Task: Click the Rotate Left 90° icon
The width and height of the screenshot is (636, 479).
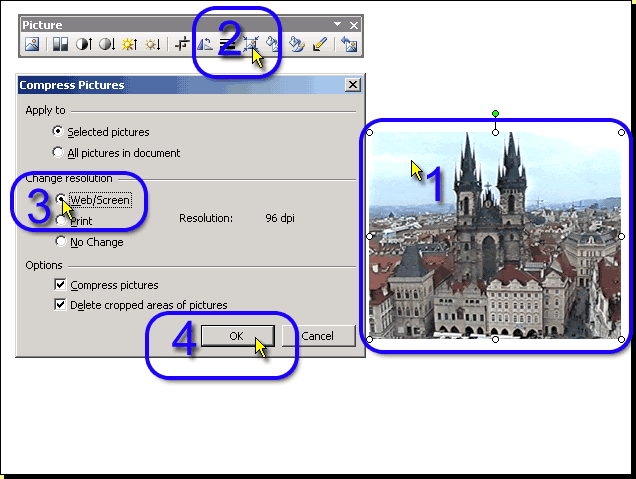Action: tap(205, 44)
